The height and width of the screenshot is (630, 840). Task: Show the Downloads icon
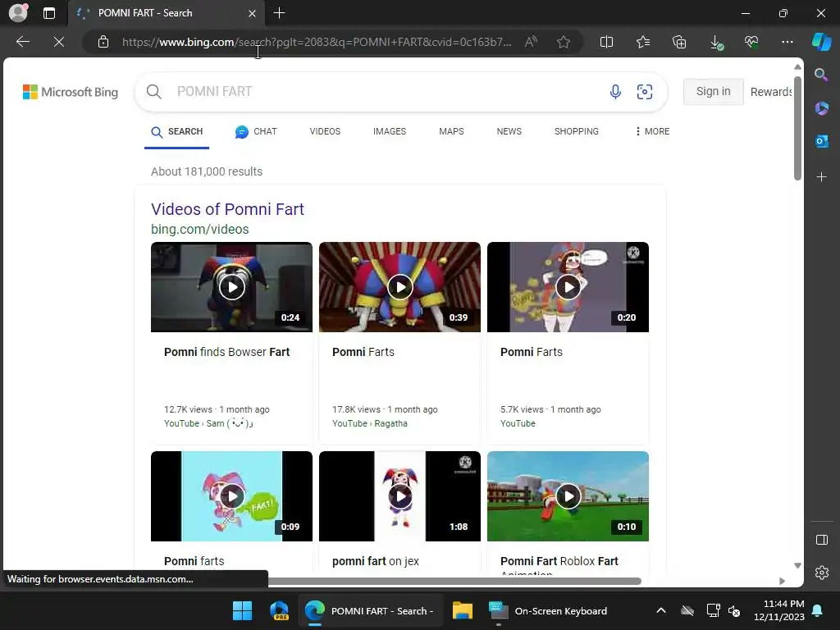[x=715, y=43]
